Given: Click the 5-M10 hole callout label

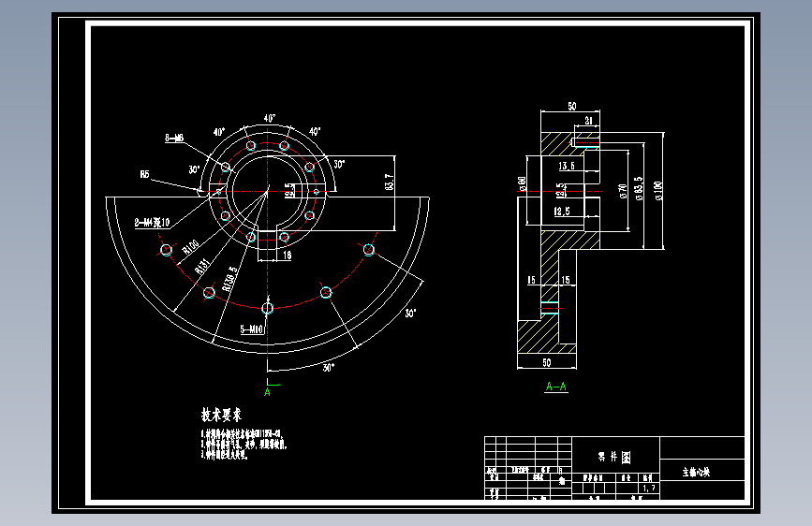Looking at the screenshot, I should 252,329.
